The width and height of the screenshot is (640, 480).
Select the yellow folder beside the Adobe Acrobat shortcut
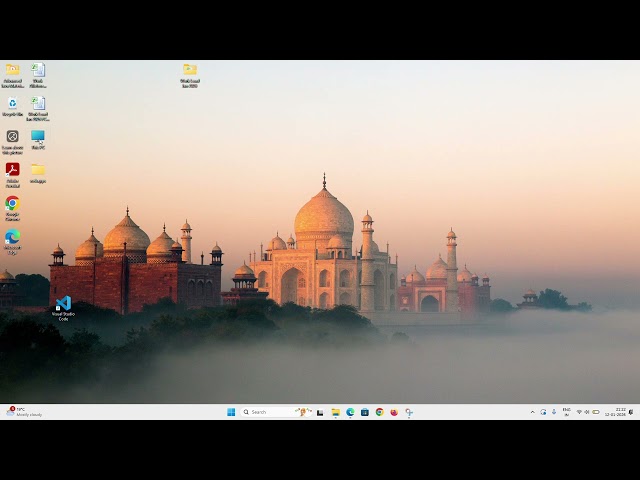coord(38,173)
